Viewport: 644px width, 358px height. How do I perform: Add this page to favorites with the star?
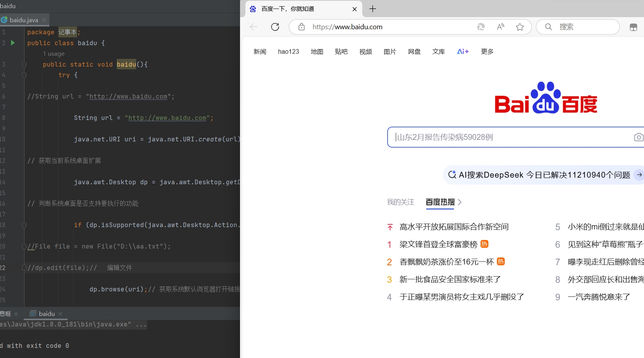520,27
